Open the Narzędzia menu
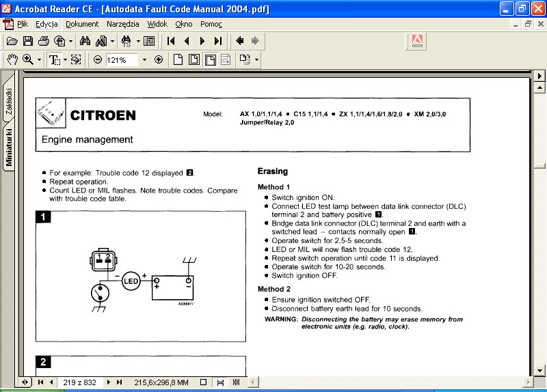This screenshot has width=547, height=392. (123, 24)
